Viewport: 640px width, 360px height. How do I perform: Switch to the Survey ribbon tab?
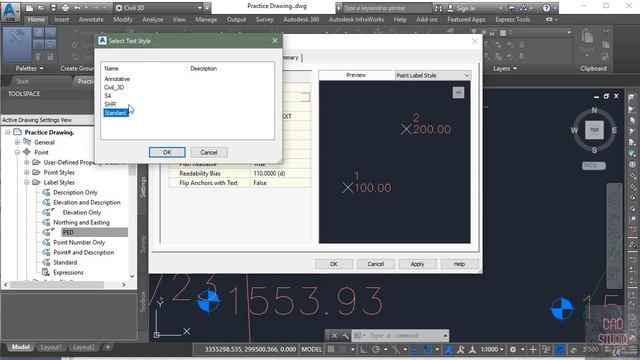[x=264, y=19]
